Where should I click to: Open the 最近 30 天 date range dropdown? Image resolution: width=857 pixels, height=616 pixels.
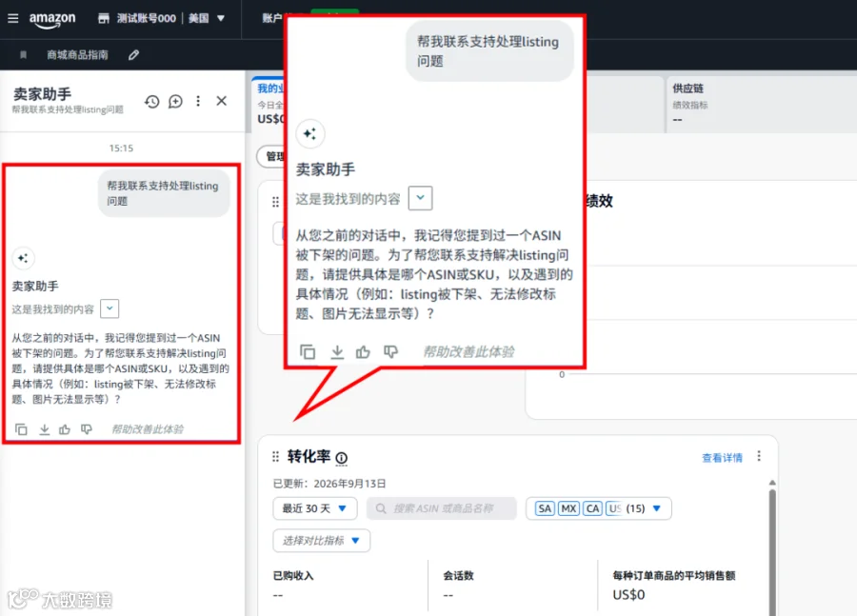point(315,508)
